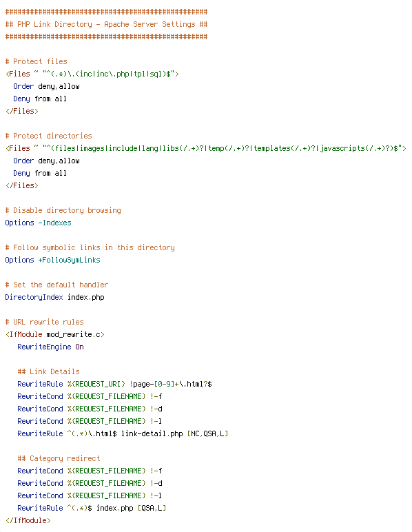Select the '# Protect files' comment line

37,61
